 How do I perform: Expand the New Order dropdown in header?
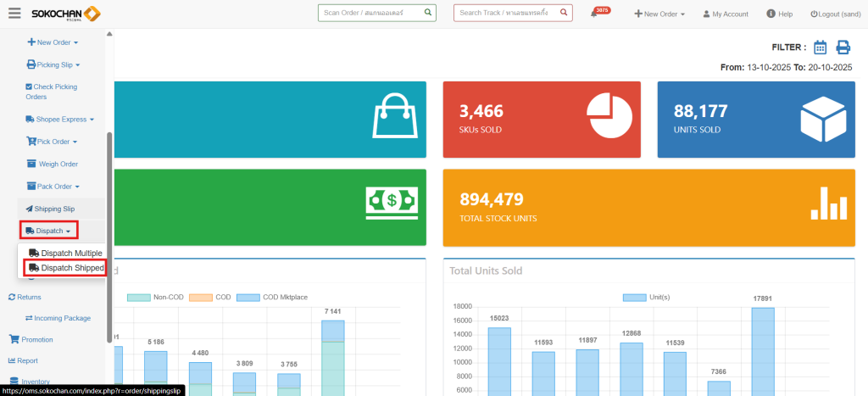click(659, 14)
